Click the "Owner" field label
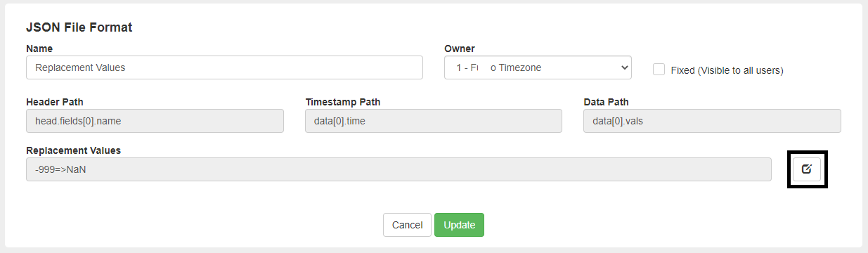868x253 pixels. [x=460, y=48]
